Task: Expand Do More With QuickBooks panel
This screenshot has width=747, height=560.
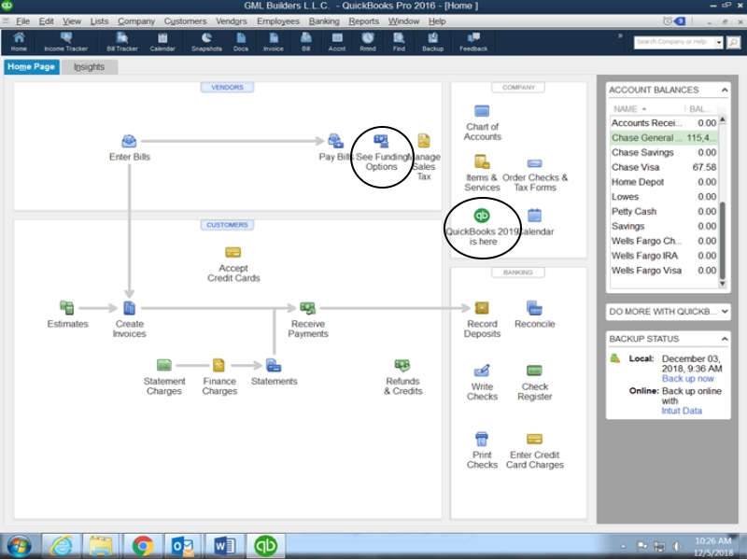Action: (725, 312)
